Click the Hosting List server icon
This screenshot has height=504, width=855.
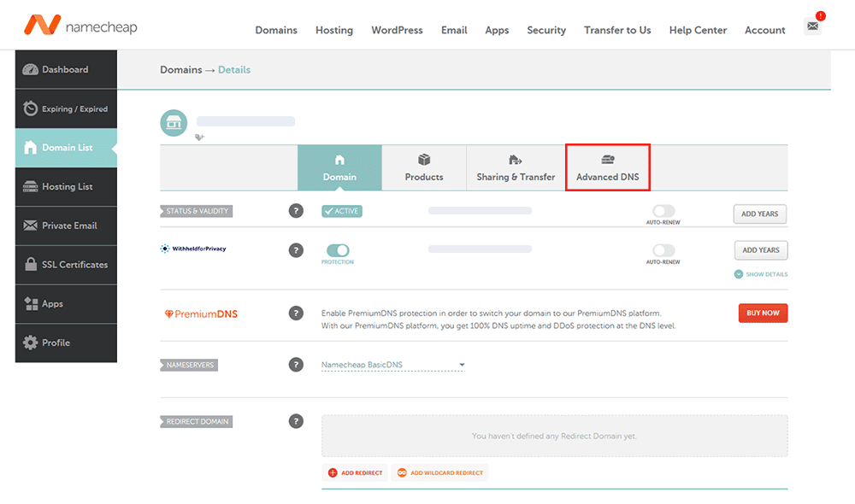(x=31, y=186)
